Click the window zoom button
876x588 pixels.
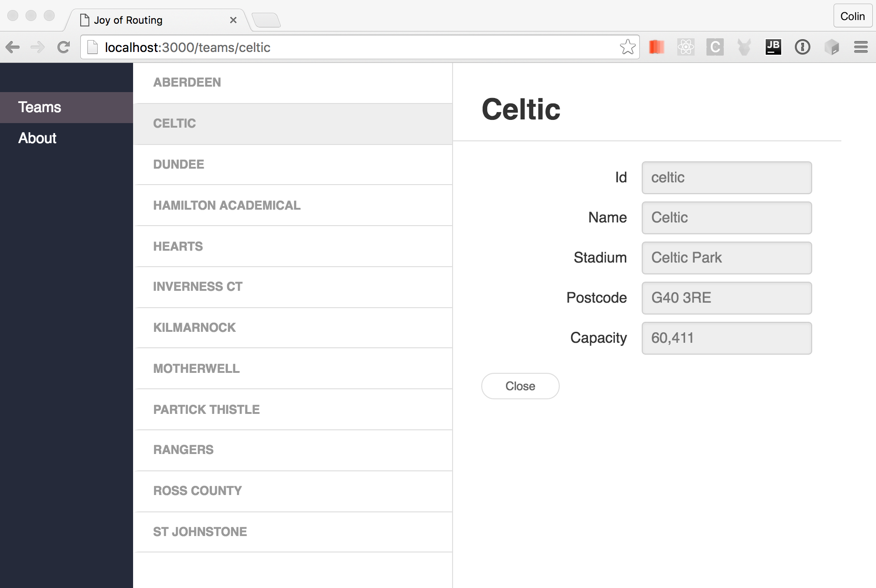click(49, 15)
